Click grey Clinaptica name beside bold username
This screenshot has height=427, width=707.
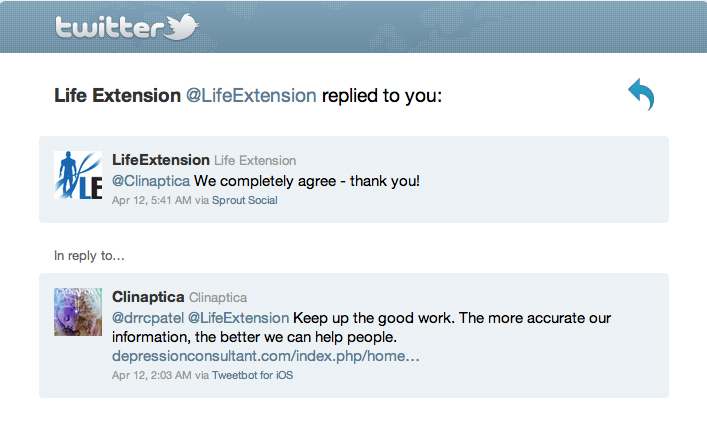click(x=218, y=297)
